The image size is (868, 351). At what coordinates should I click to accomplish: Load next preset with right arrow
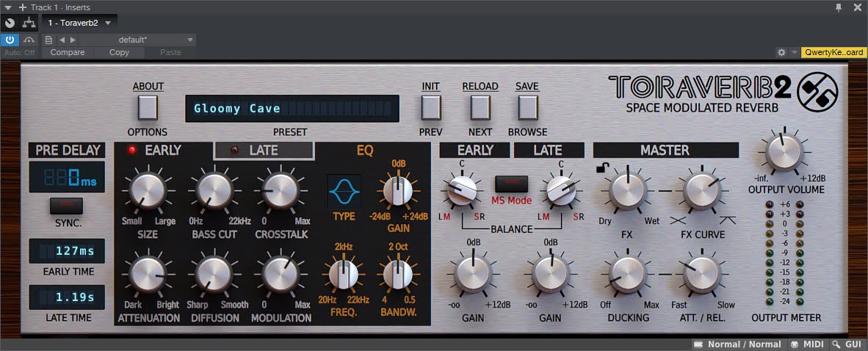coord(73,40)
